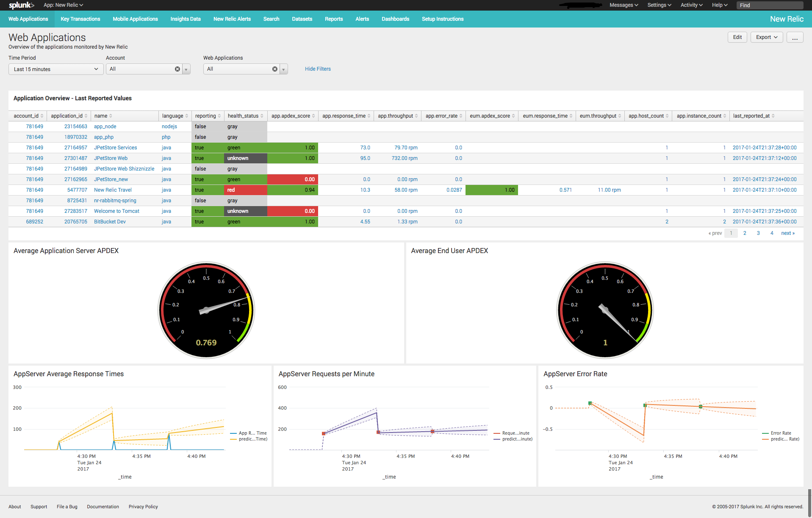Click the Average Application Server APDEX gauge
Viewport: 812px width, 518px height.
pos(206,310)
